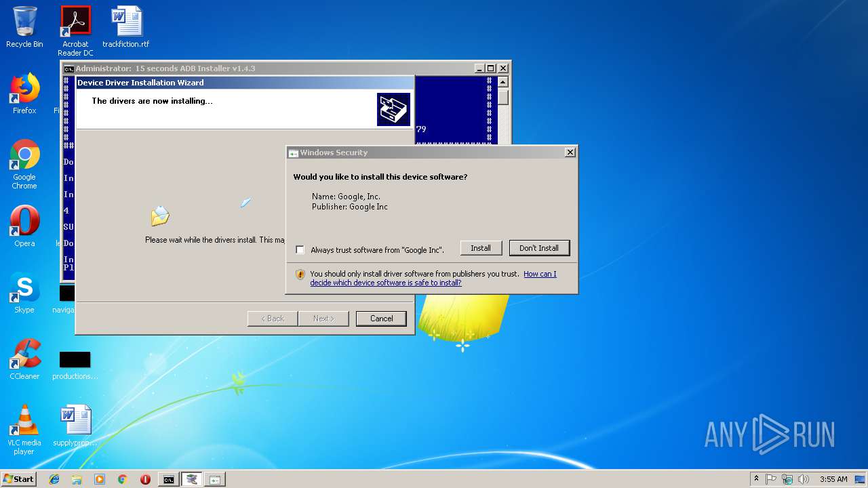Click 'Publisher: Google Inc' text
The image size is (868, 488).
coord(350,207)
